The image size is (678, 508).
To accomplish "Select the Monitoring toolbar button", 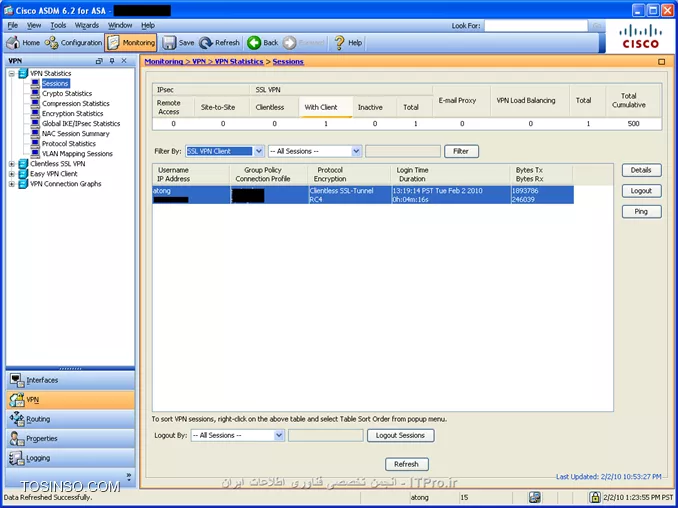I will point(131,42).
